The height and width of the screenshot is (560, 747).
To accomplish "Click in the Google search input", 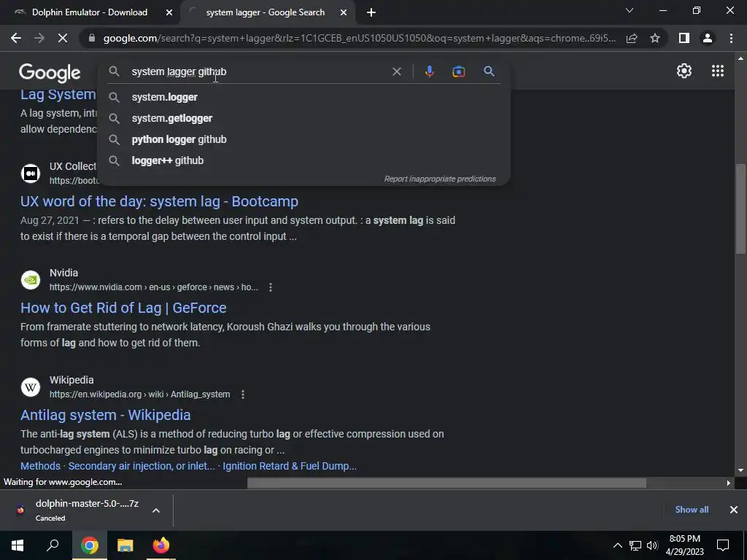I will [x=258, y=71].
